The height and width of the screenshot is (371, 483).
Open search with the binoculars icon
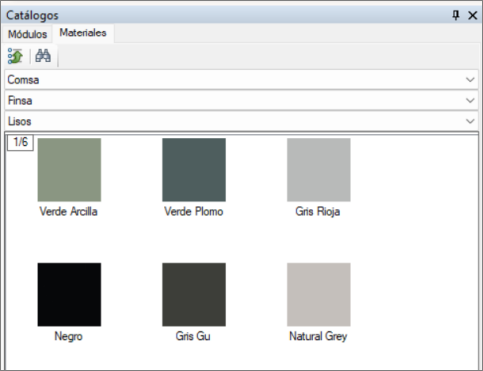pos(43,56)
